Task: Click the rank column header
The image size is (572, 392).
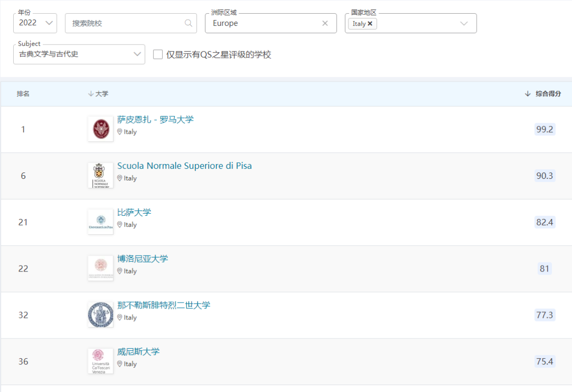Action: 23,94
